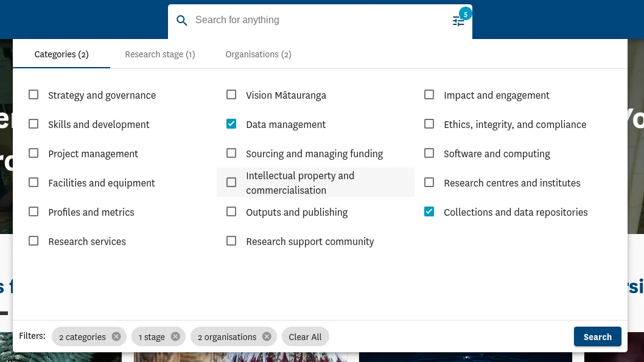
Task: Check Strategy and governance
Action: click(33, 94)
